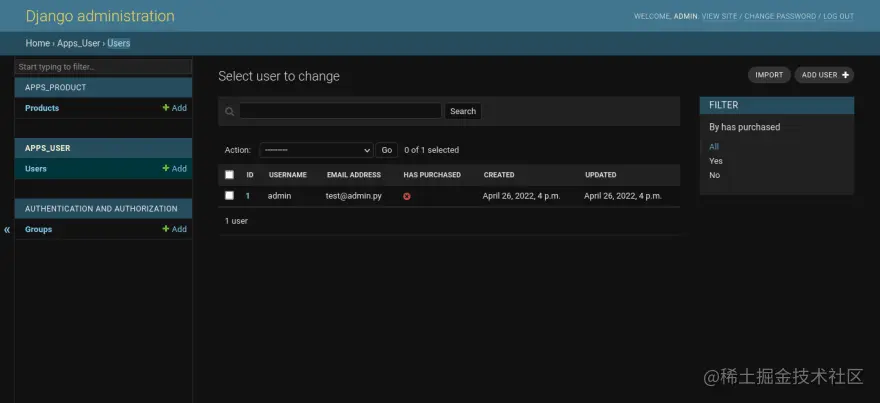Sort by the Updated column header
Screen dimensions: 880x403
click(601, 175)
